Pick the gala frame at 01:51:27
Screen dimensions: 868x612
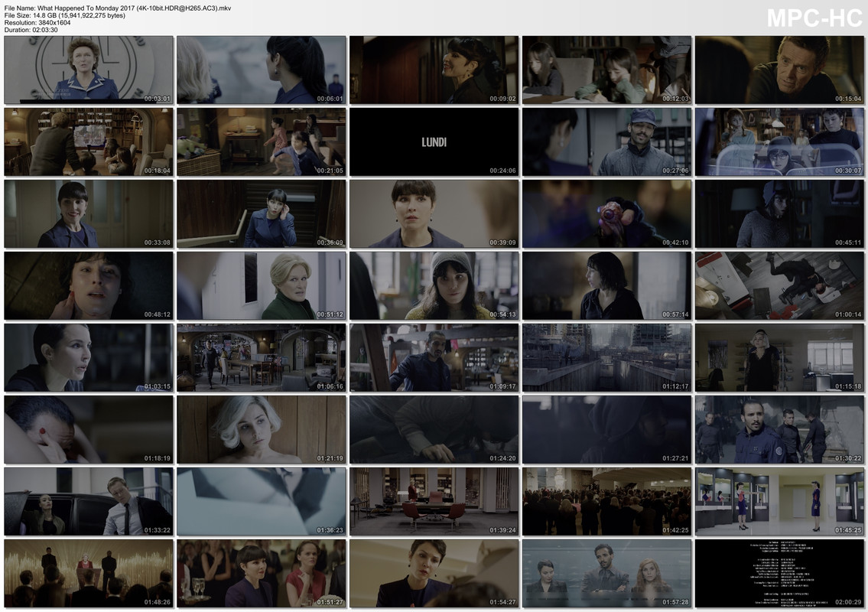(262, 574)
